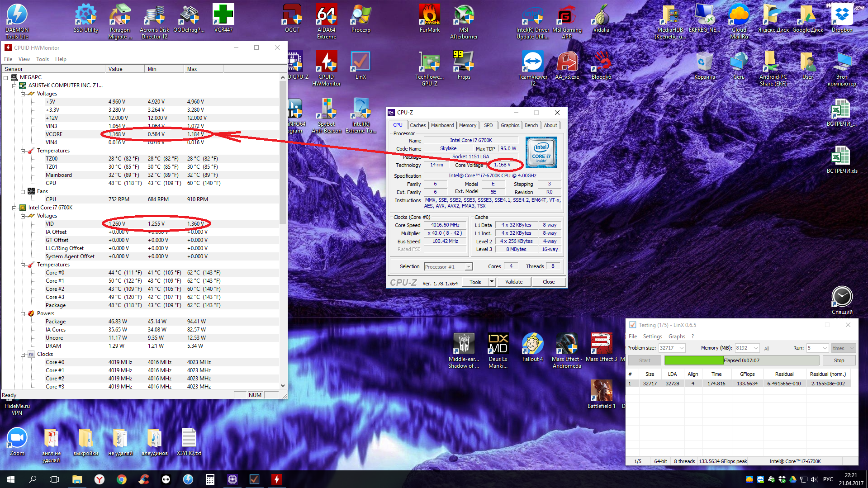Switch to Memory tab in CPU-Z

468,125
